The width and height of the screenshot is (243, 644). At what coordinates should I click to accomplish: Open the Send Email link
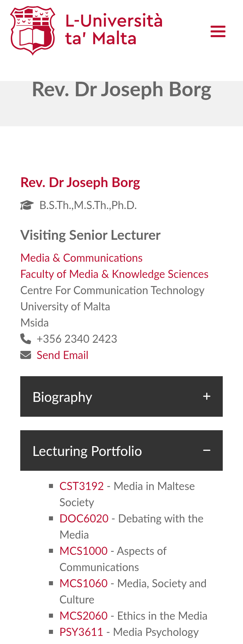62,355
